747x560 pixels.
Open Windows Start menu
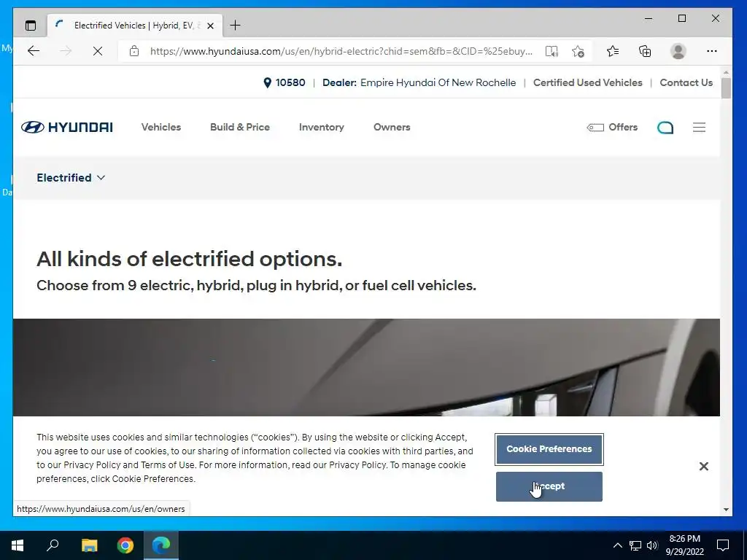[x=18, y=545]
